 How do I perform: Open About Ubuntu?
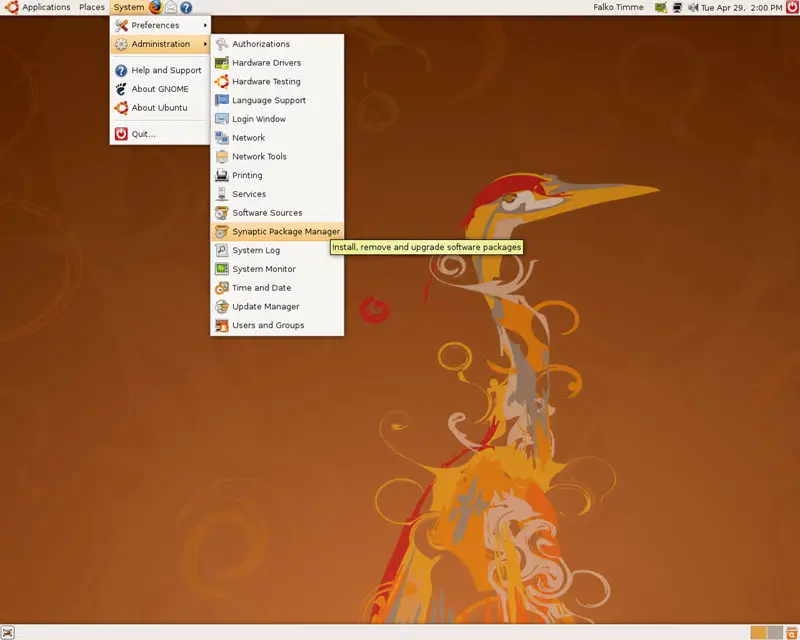pyautogui.click(x=160, y=108)
